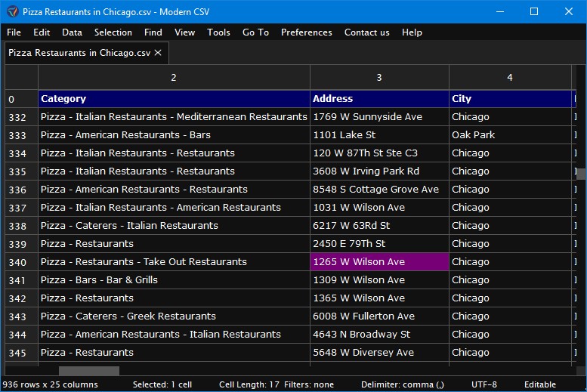Open the File menu
The height and width of the screenshot is (392, 587).
tap(14, 32)
